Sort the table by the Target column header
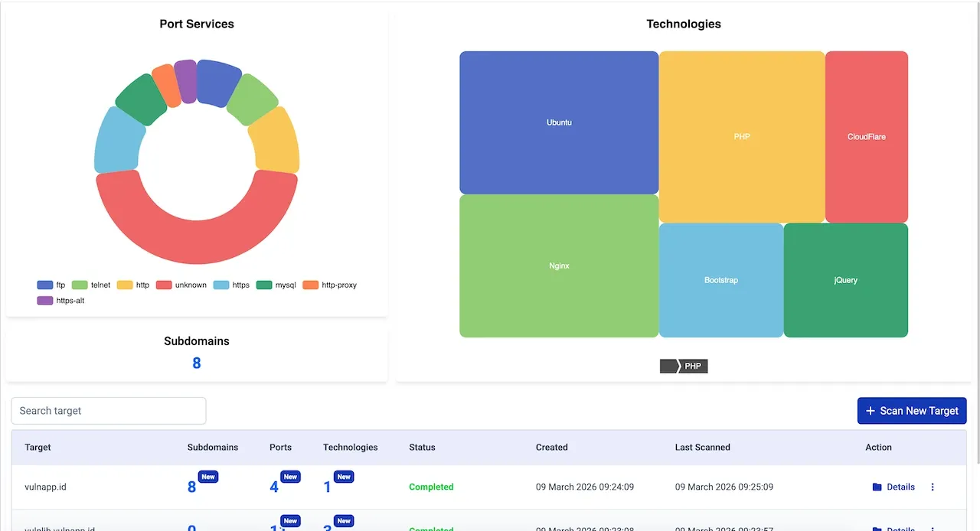Viewport: 980px width, 531px height. [38, 448]
